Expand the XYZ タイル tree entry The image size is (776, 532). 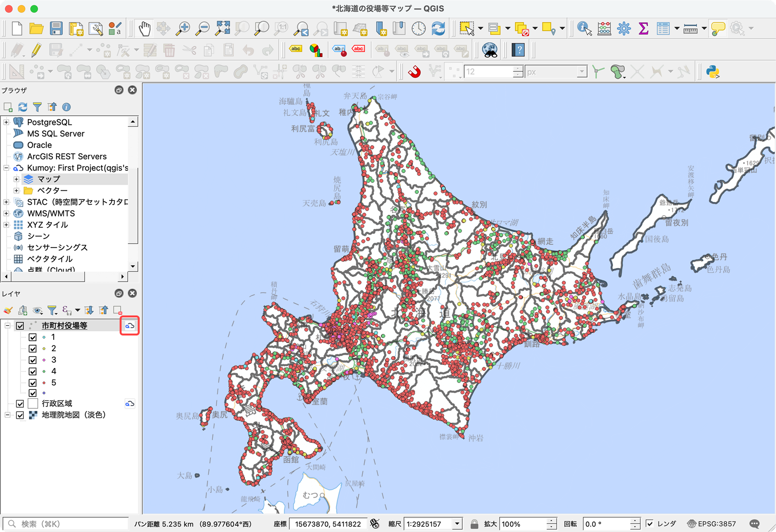point(6,225)
